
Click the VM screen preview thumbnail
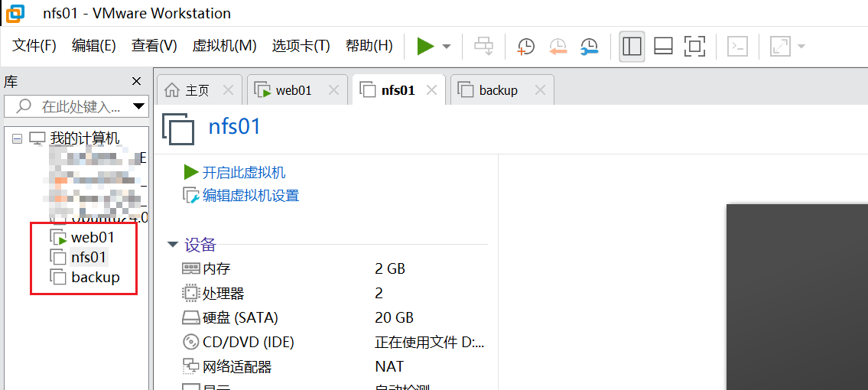click(x=797, y=297)
